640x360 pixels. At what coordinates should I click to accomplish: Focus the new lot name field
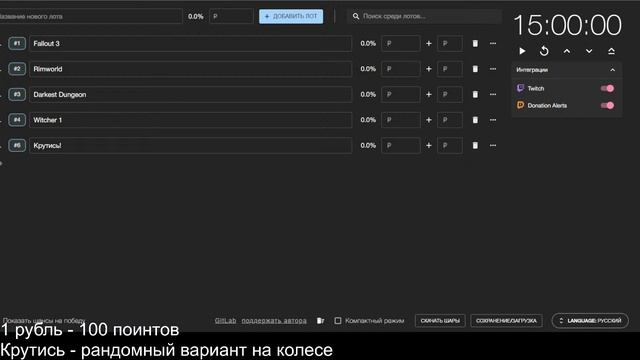coord(91,16)
